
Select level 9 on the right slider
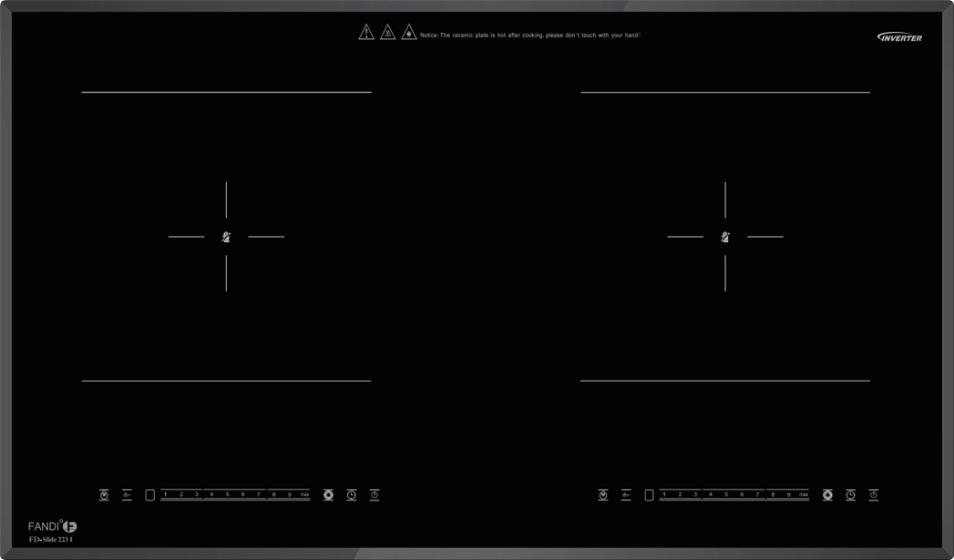pyautogui.click(x=788, y=494)
